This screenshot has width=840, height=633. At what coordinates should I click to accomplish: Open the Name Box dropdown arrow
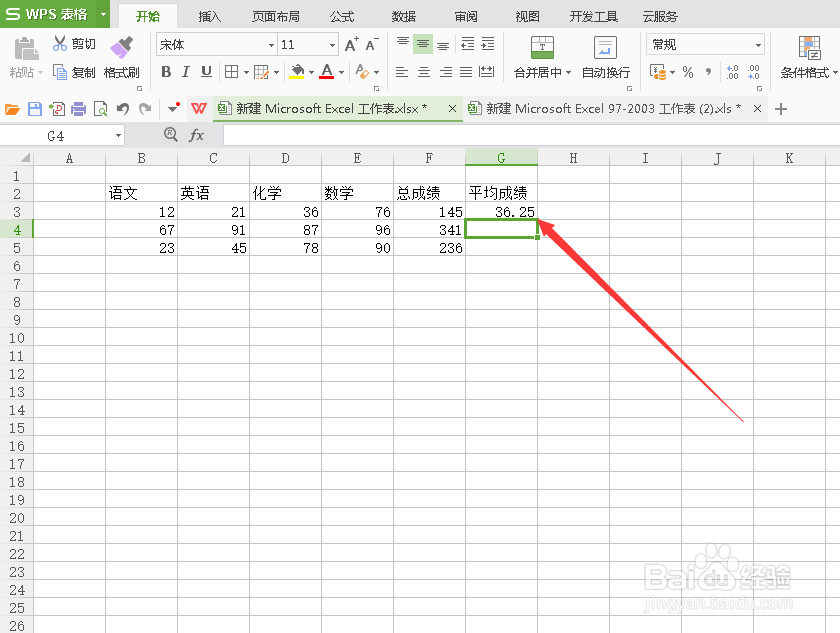(x=118, y=135)
